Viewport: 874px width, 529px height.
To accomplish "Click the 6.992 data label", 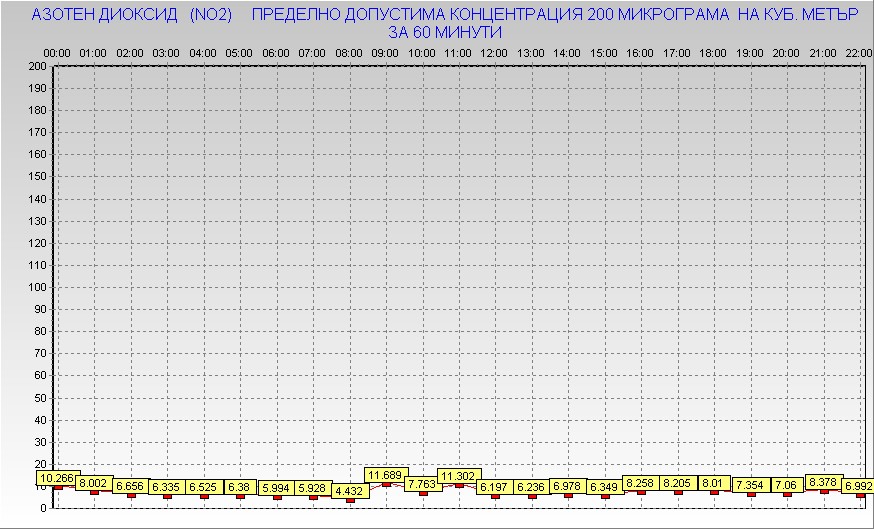I will pyautogui.click(x=858, y=486).
